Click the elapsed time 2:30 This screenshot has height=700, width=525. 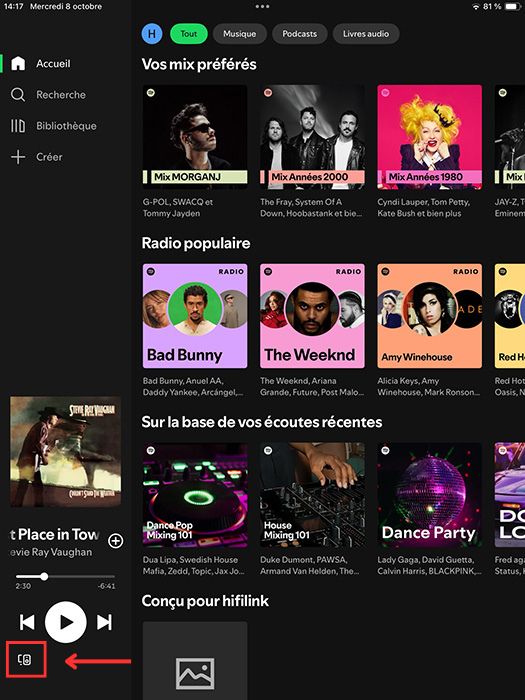coord(23,586)
